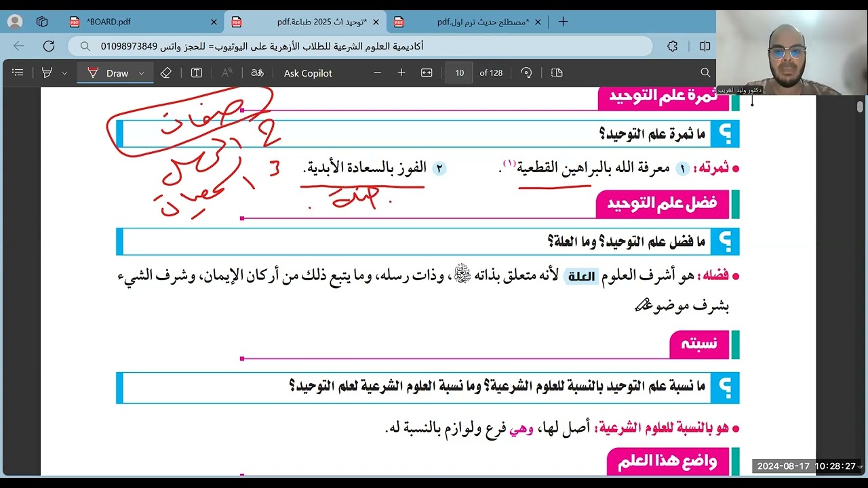Image resolution: width=868 pixels, height=488 pixels.
Task: Click the text بشرف موضوعه
Action: pyautogui.click(x=682, y=306)
